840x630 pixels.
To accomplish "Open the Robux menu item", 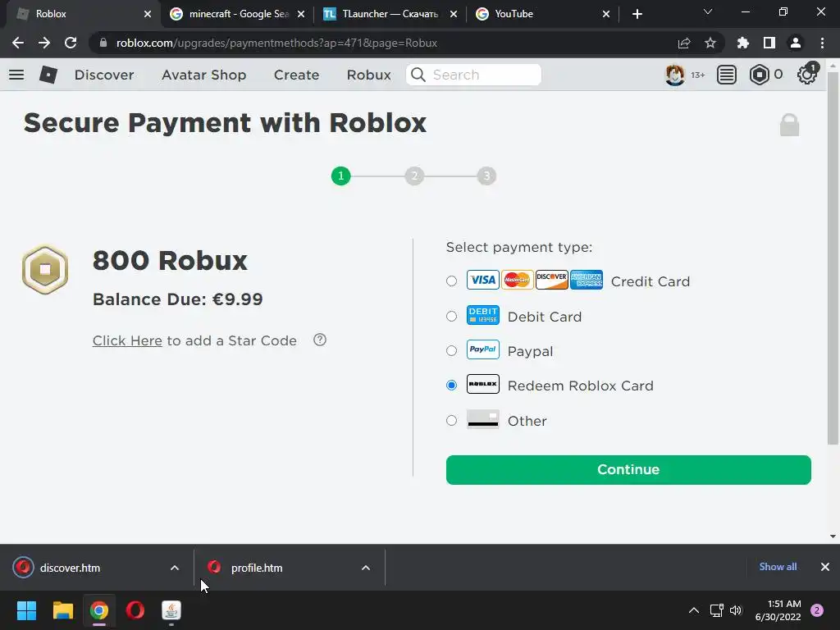I will point(368,75).
